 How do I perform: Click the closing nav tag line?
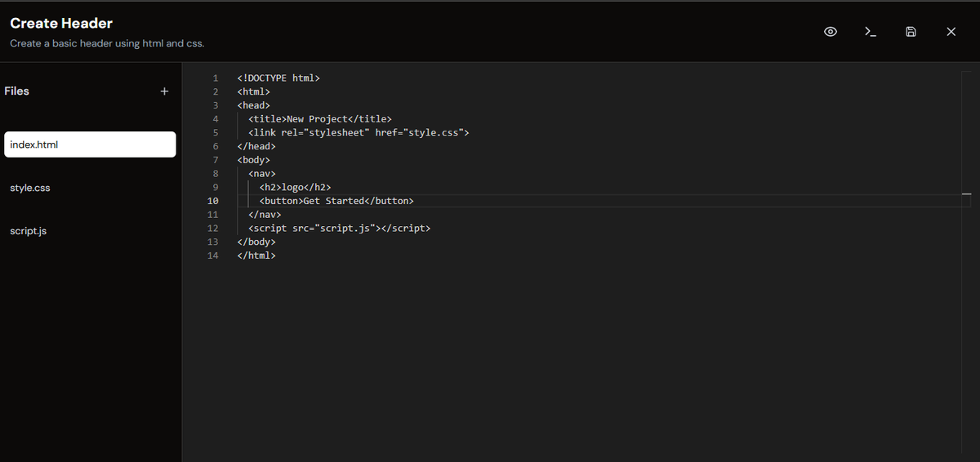(265, 215)
